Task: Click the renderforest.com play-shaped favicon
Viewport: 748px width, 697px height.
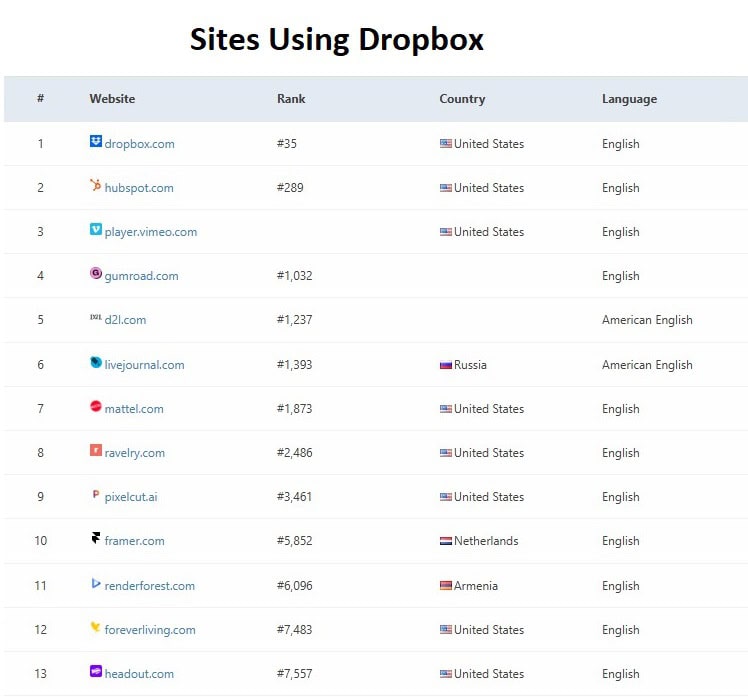Action: [x=95, y=583]
